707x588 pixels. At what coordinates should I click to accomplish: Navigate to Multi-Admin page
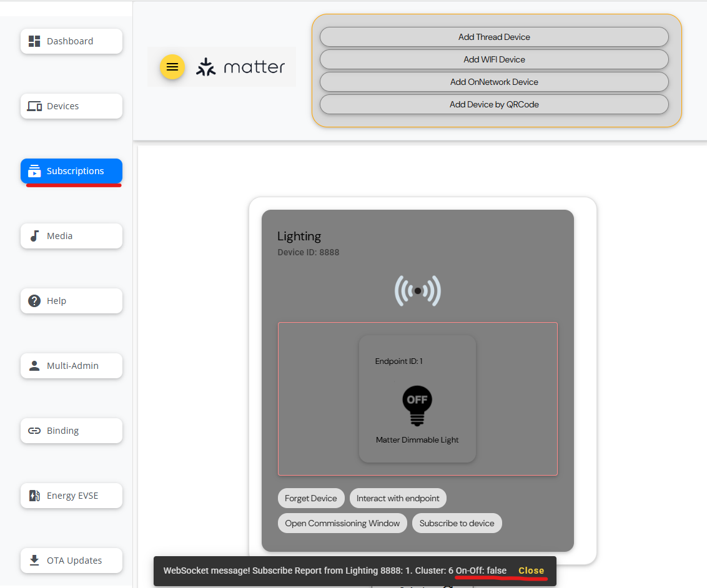pos(71,366)
